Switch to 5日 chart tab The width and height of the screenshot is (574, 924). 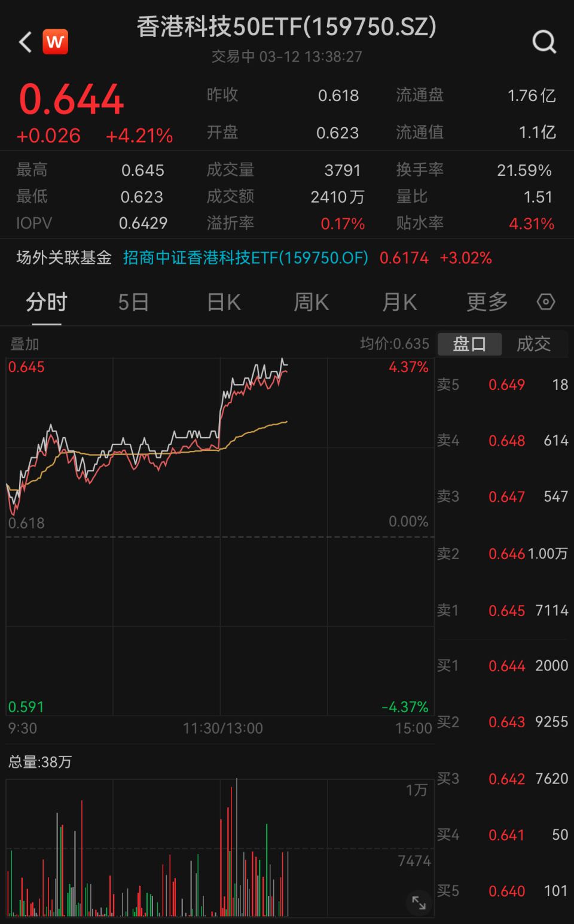point(133,303)
